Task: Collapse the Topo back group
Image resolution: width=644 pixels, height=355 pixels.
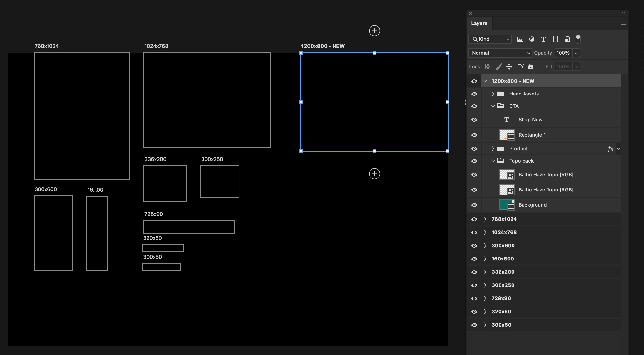Action: [x=492, y=161]
